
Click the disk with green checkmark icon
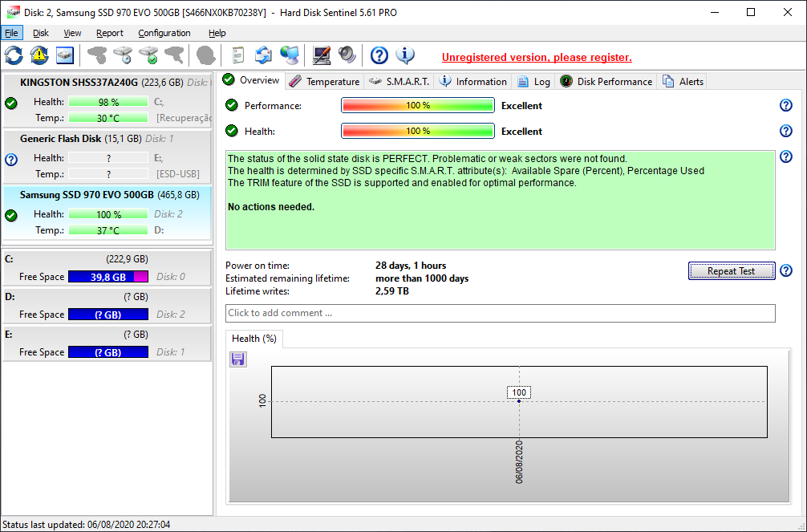click(x=148, y=55)
